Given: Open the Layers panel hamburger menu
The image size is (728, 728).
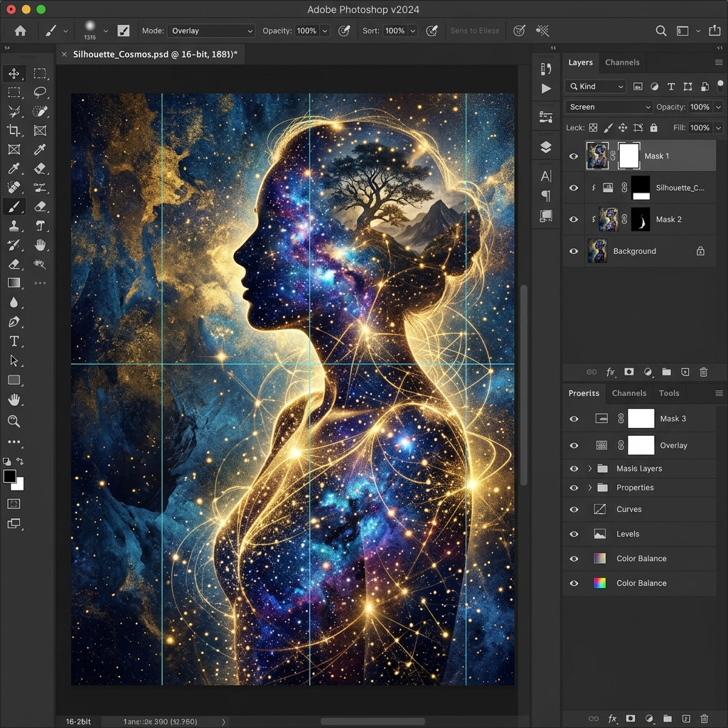Looking at the screenshot, I should (719, 63).
